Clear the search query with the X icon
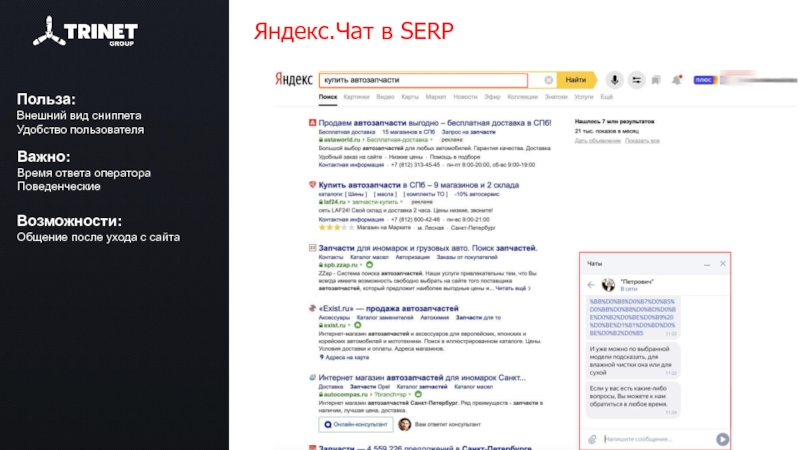 click(548, 80)
